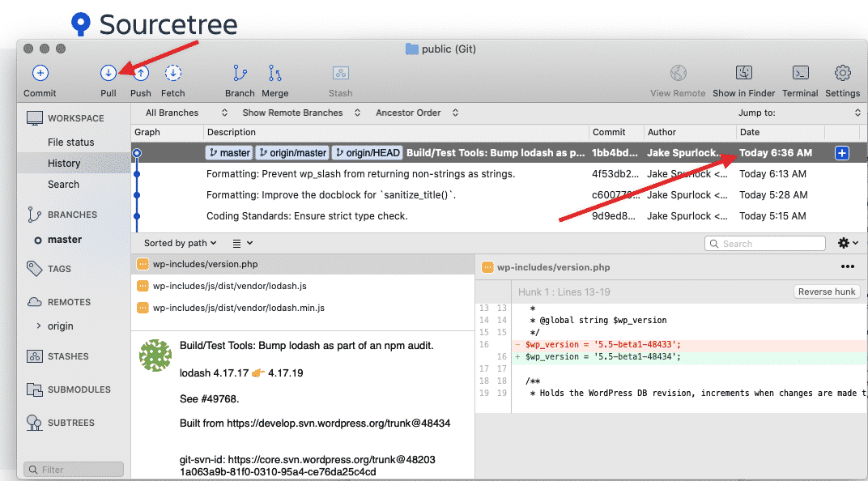
Task: Select Search in the sidebar
Action: pos(63,185)
